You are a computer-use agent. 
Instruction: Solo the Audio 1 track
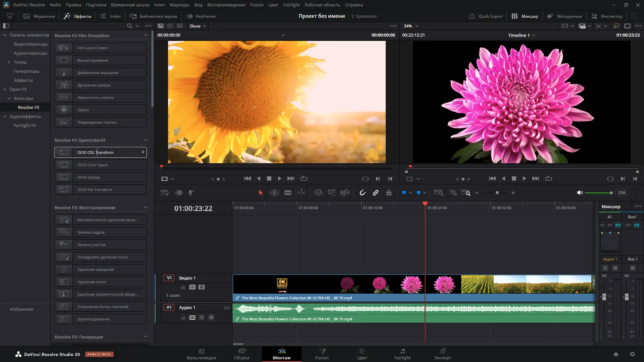[202, 317]
